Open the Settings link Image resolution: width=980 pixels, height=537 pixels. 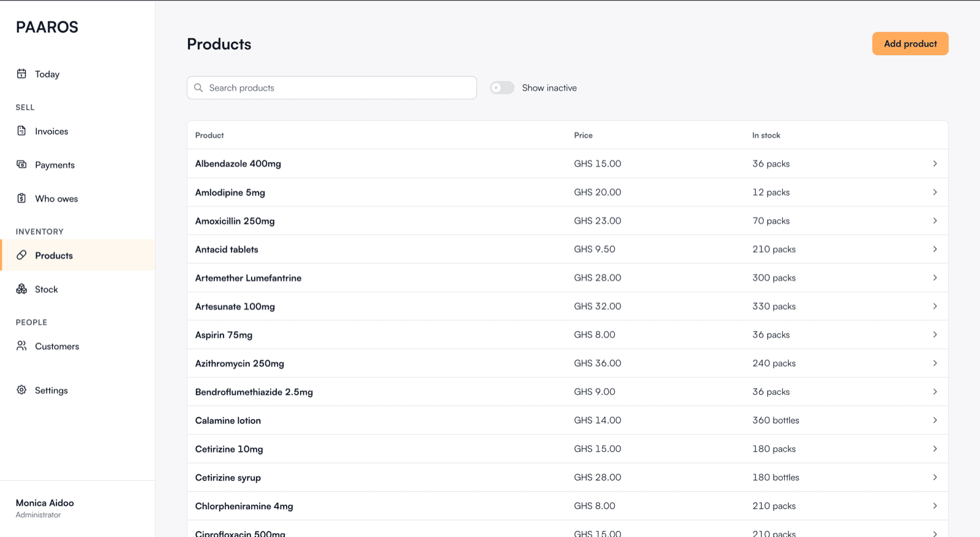pos(51,390)
